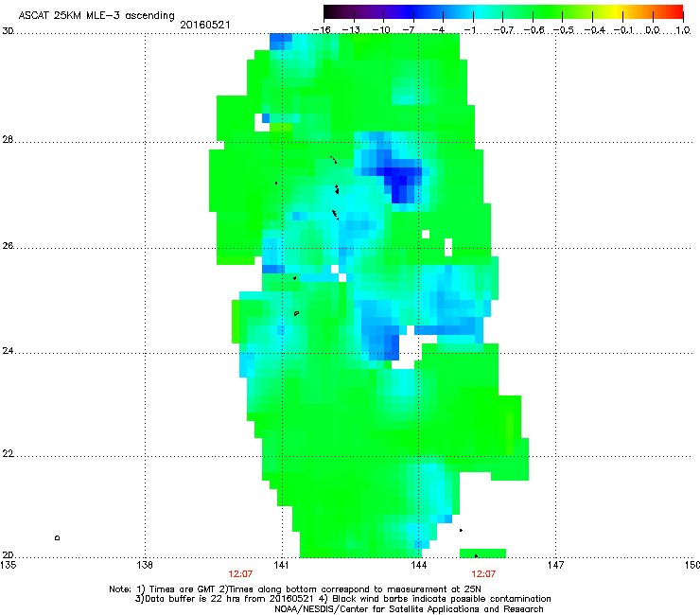Select the latitude axis label 28
The width and height of the screenshot is (700, 615).
coord(8,140)
